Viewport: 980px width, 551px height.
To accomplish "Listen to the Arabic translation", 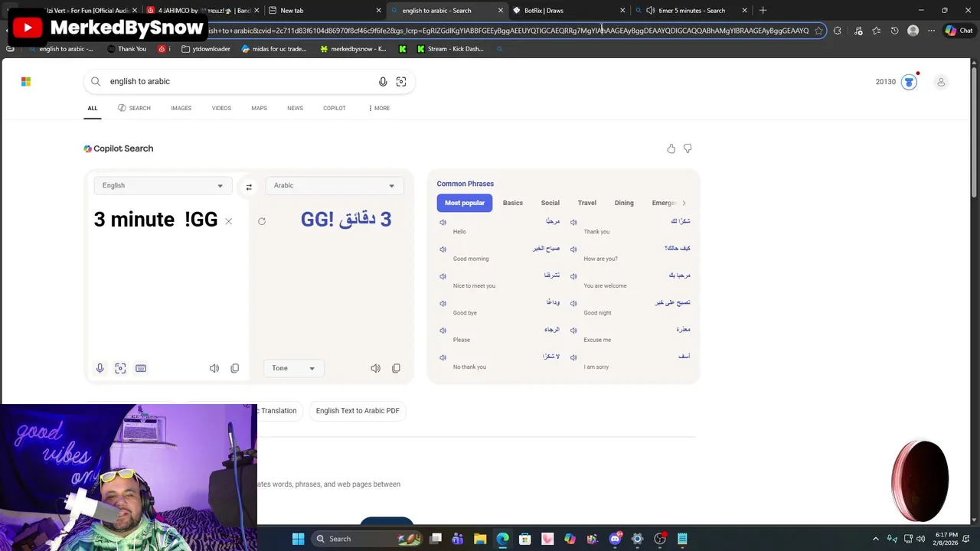I will click(375, 368).
